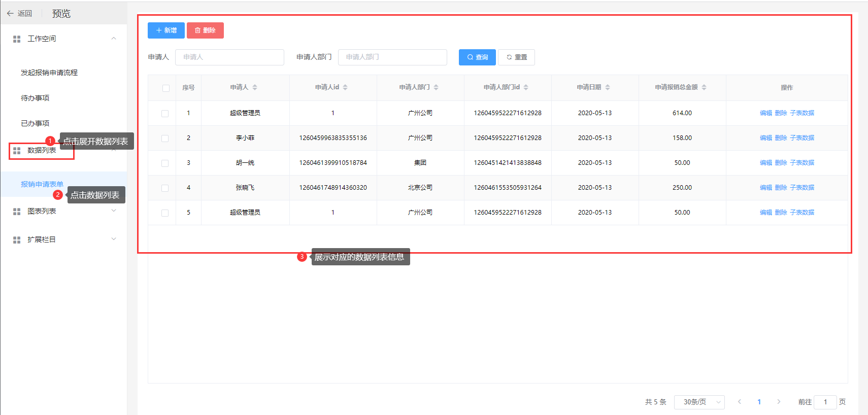Sort by 申请日期 column using the sort icon
The width and height of the screenshot is (868, 415).
click(608, 87)
